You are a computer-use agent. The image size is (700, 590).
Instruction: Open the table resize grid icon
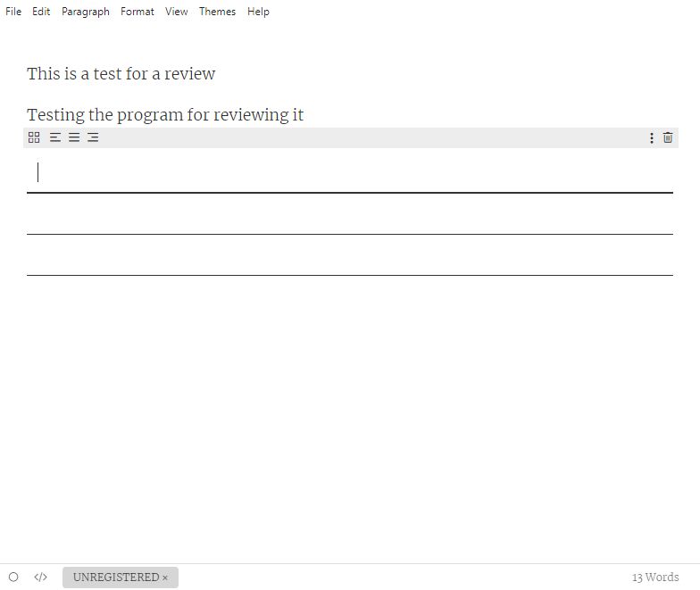(x=34, y=137)
